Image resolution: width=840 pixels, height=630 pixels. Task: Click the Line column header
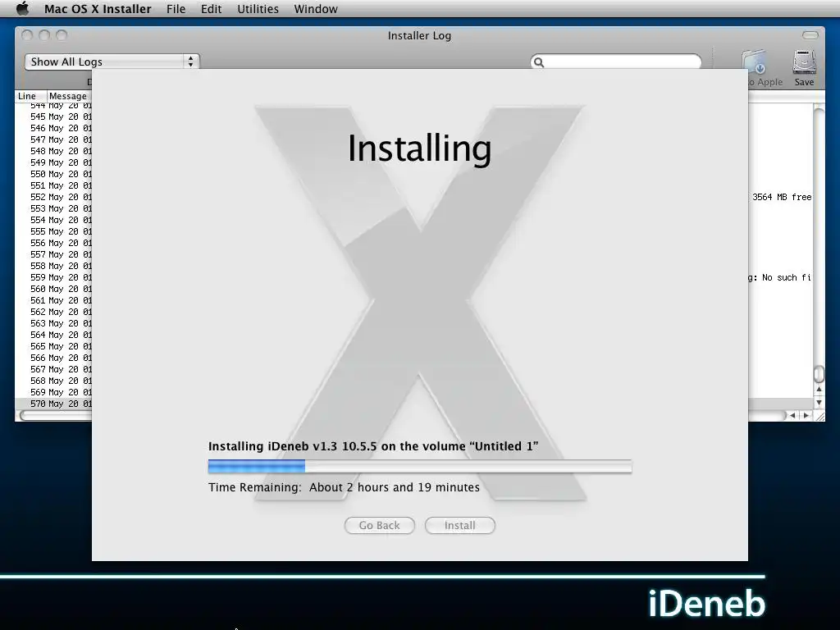31,96
